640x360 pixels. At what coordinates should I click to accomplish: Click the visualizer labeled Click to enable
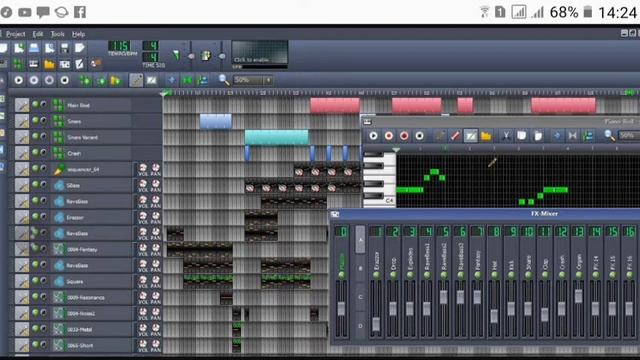click(260, 52)
